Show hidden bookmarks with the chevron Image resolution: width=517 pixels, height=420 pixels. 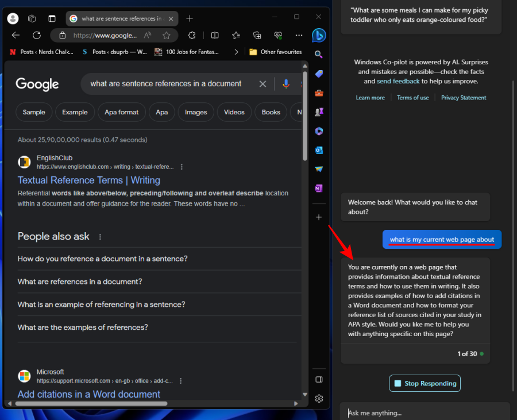point(236,51)
